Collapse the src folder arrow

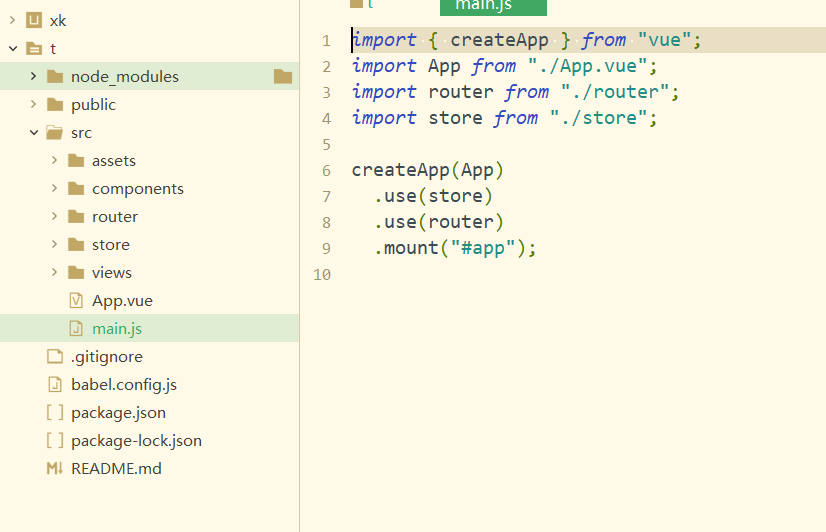(x=34, y=132)
